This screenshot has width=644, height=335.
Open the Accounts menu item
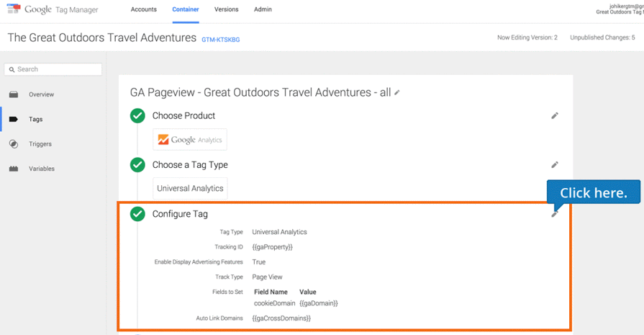[x=144, y=9]
